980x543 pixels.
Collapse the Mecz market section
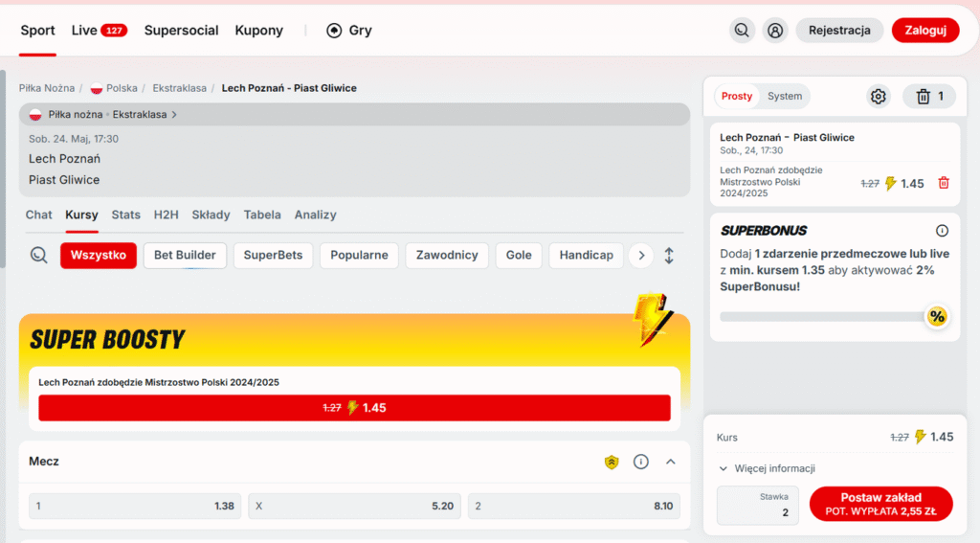pyautogui.click(x=671, y=462)
